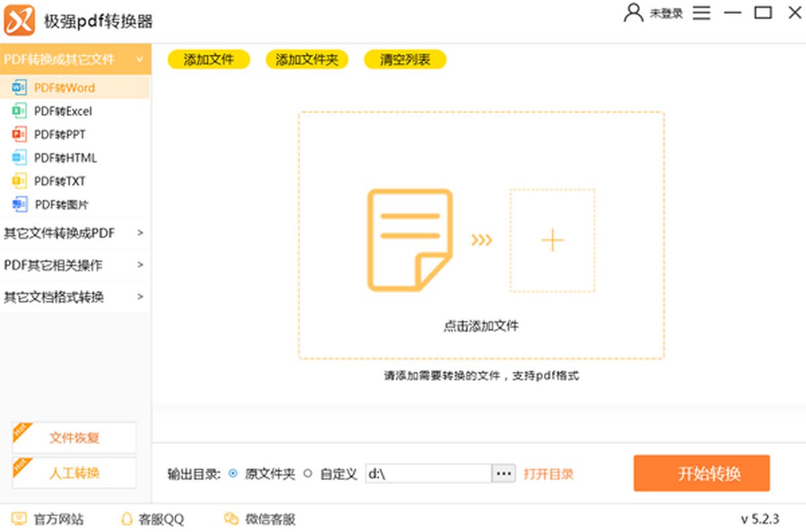806x532 pixels.
Task: Select the 自定义 output radio button
Action: point(308,474)
